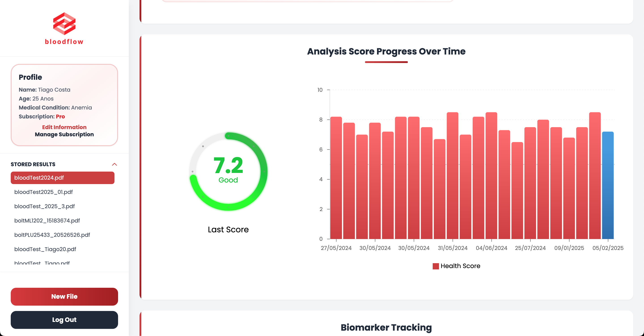Click the New File button
Image resolution: width=644 pixels, height=336 pixels.
pos(64,296)
